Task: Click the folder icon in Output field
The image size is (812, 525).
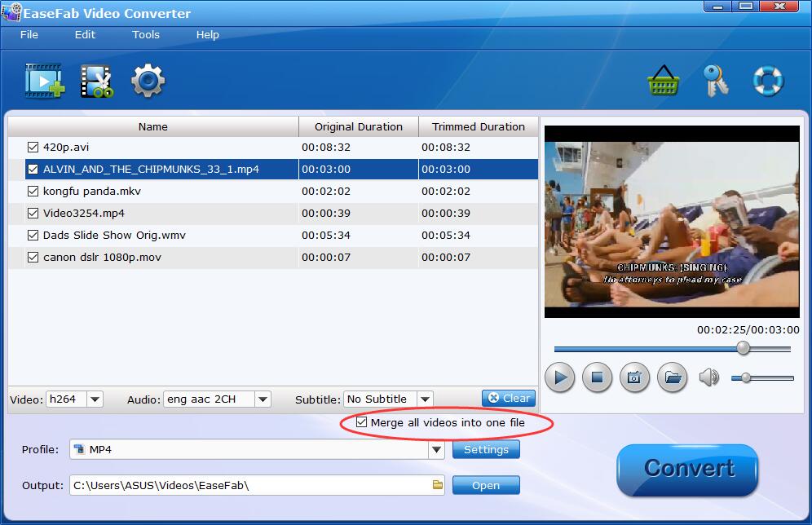Action: coord(438,485)
